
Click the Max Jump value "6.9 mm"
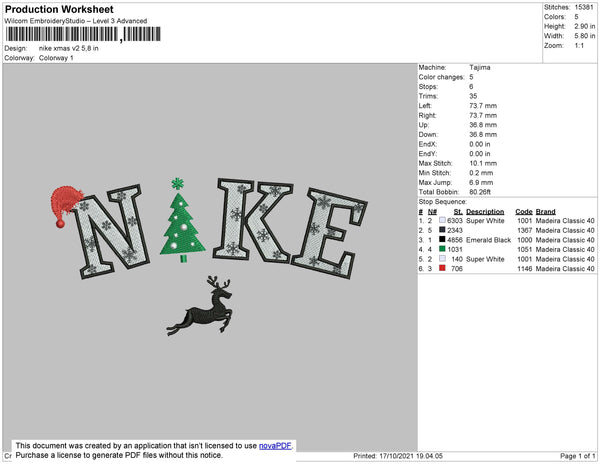[481, 182]
